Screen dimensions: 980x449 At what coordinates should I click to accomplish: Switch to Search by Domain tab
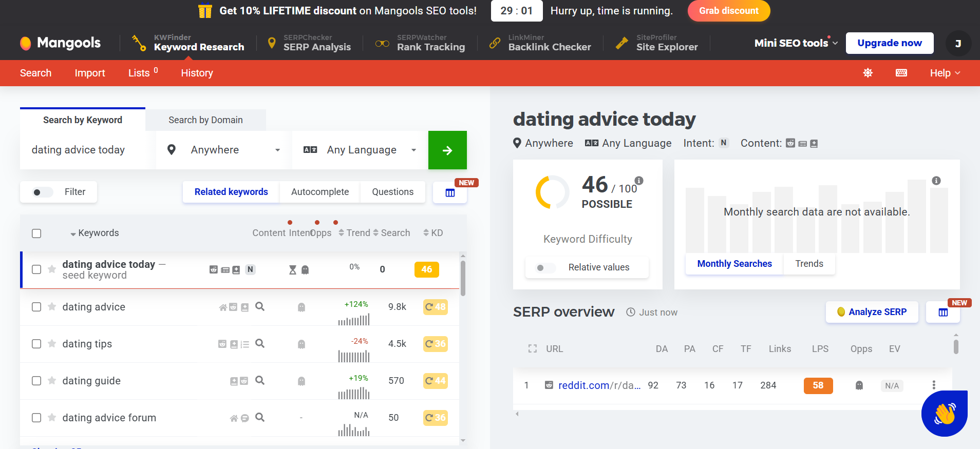[x=205, y=120]
